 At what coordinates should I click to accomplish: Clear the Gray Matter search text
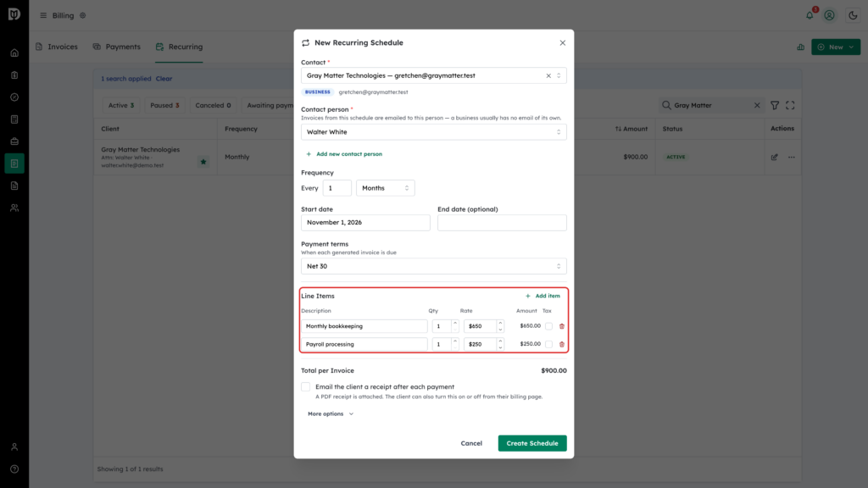pos(757,105)
